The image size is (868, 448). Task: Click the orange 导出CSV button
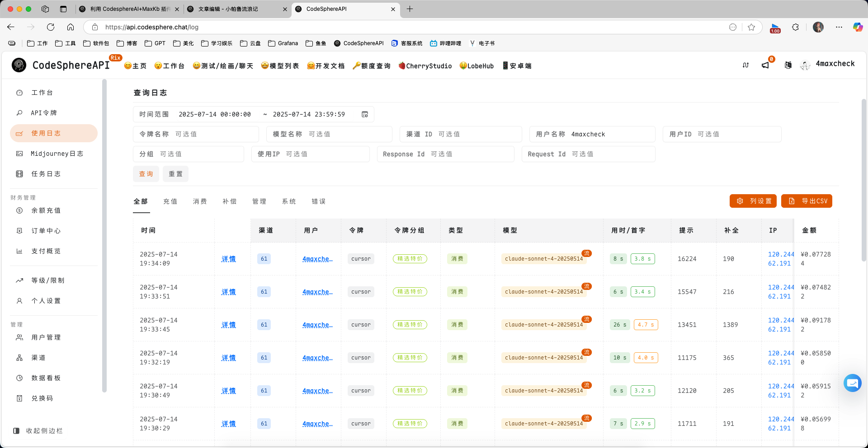pos(807,201)
